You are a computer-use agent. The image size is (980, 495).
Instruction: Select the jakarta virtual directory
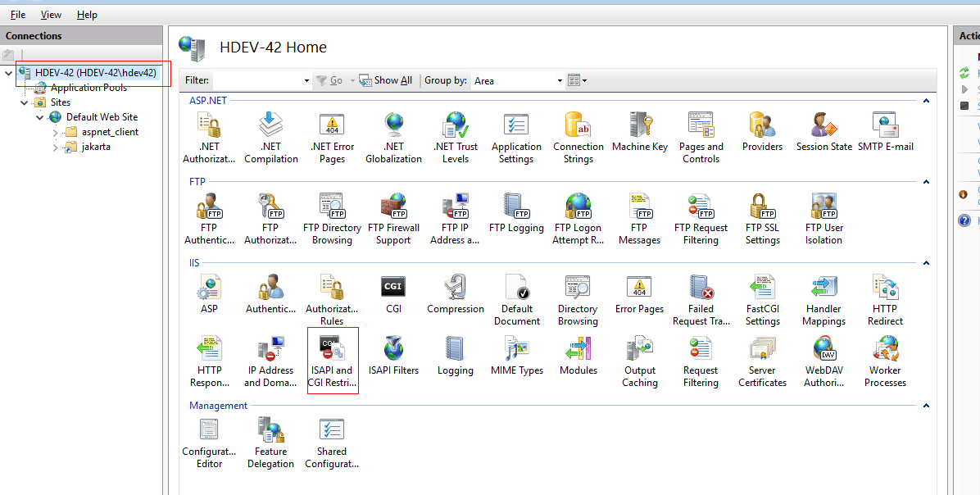pyautogui.click(x=96, y=147)
